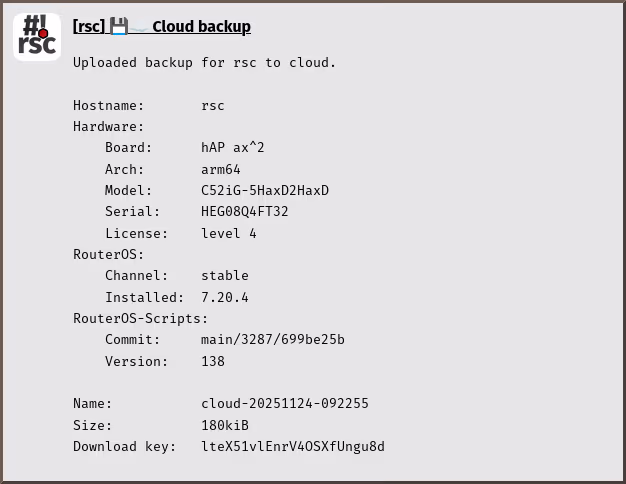Viewport: 626px width, 484px height.
Task: Click the model value "C52iG-5HaxD2HaxD"
Action: point(265,190)
